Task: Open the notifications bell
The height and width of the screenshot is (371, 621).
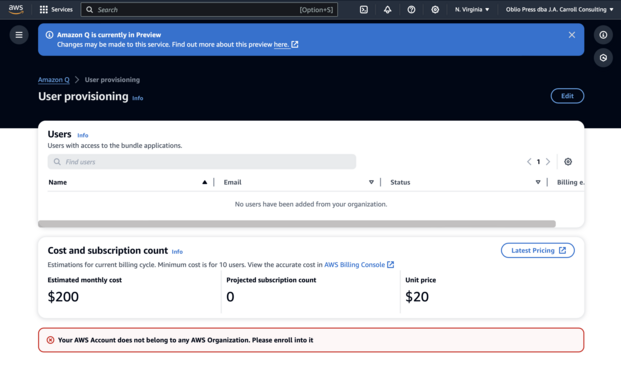Action: tap(387, 10)
